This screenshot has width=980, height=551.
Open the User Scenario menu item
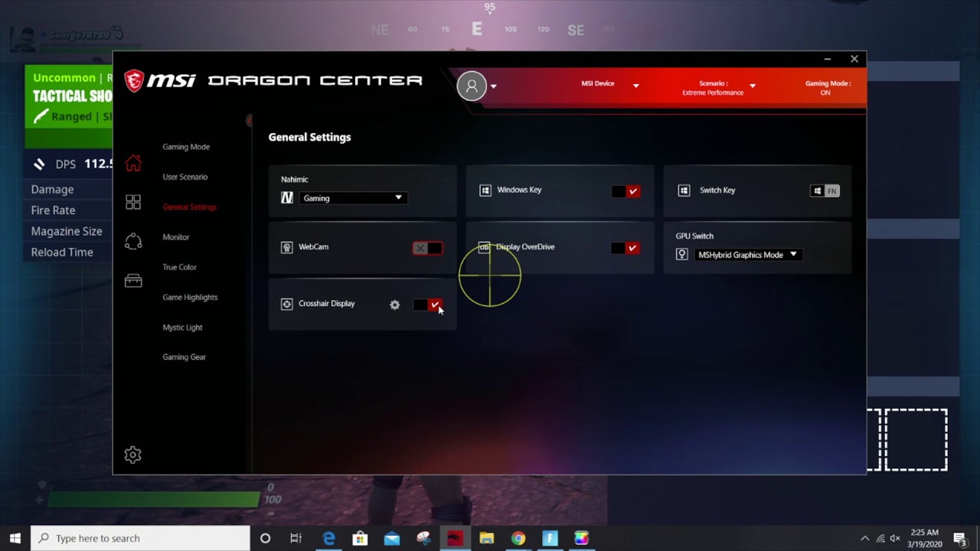click(x=185, y=177)
